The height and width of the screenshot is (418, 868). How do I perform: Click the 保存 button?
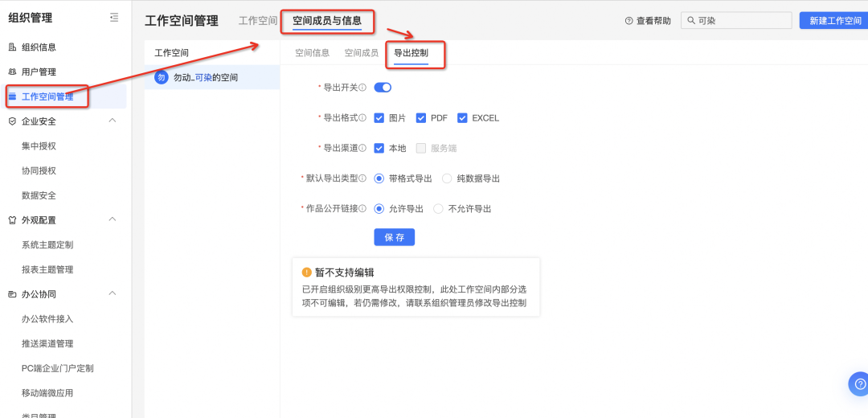(x=394, y=237)
